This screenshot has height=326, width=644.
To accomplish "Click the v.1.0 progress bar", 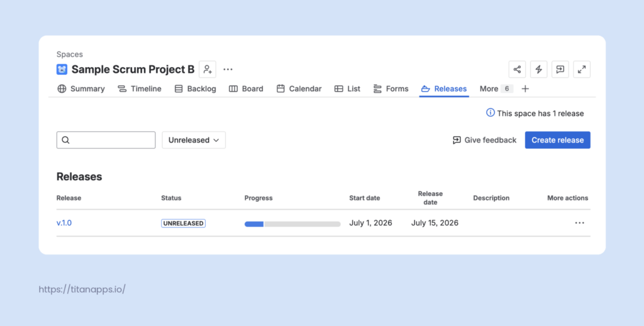I will pos(292,224).
